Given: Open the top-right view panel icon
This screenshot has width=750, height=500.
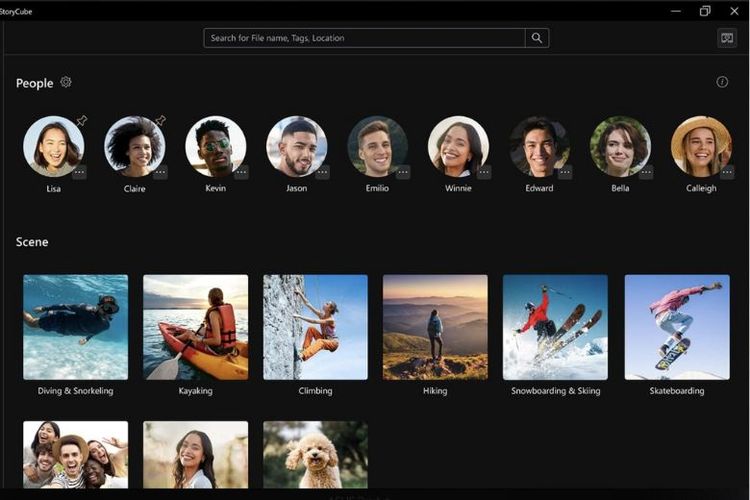Looking at the screenshot, I should coord(727,38).
